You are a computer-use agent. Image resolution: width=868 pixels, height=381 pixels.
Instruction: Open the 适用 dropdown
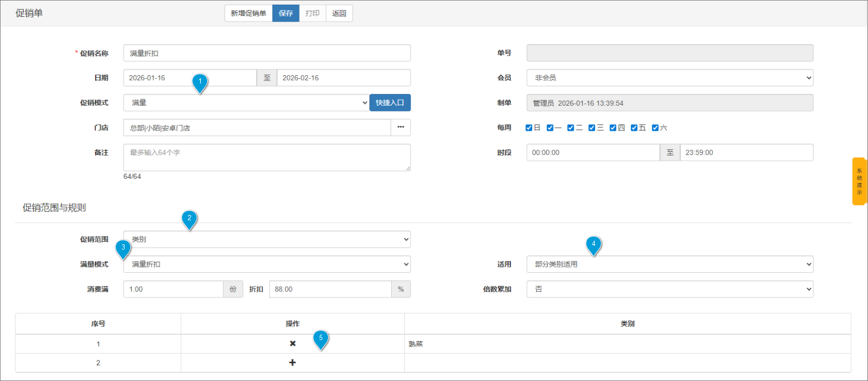[669, 264]
